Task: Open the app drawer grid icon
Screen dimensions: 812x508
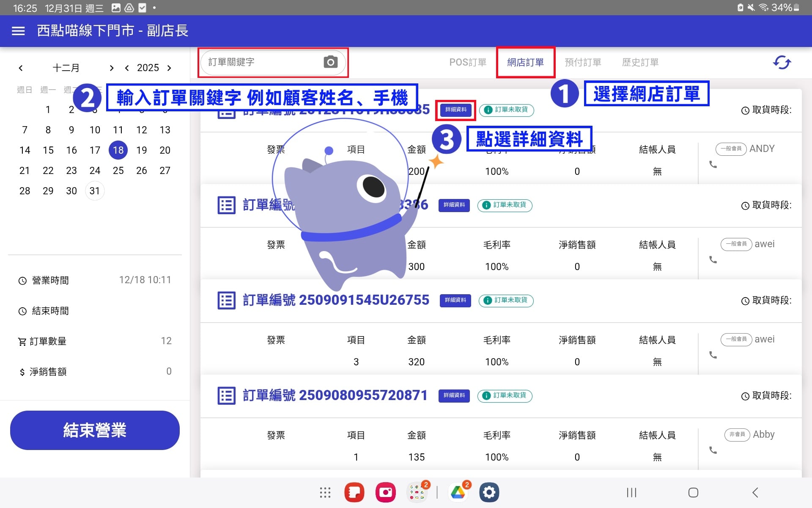Action: 325,492
